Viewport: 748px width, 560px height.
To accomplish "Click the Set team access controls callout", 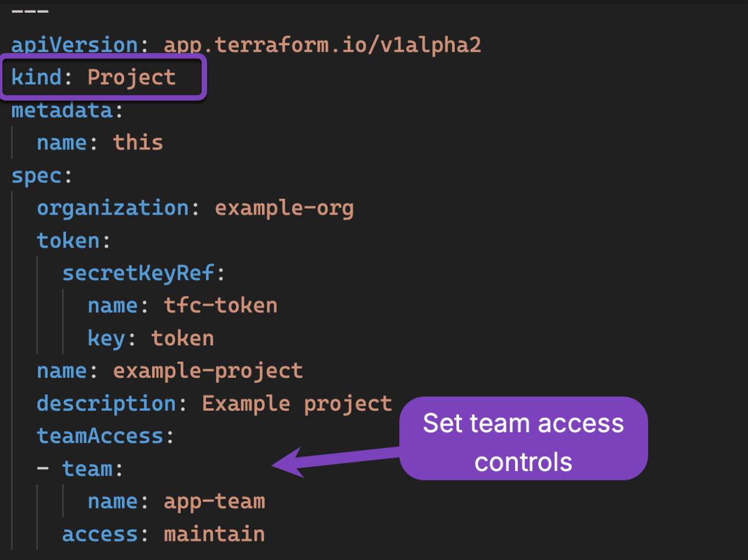I will tap(523, 439).
